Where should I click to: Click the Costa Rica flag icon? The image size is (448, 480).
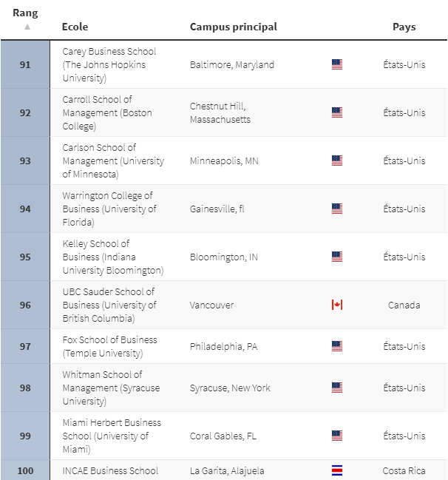point(337,470)
